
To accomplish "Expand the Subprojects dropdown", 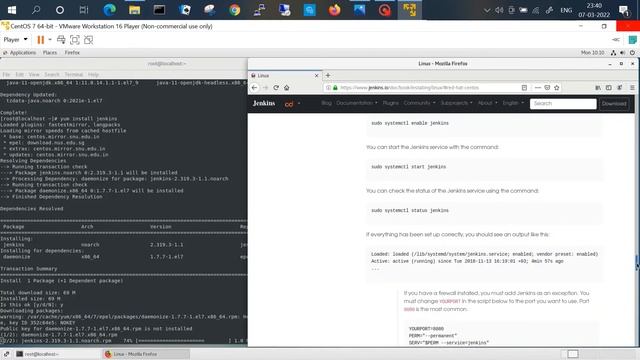I will [x=456, y=103].
